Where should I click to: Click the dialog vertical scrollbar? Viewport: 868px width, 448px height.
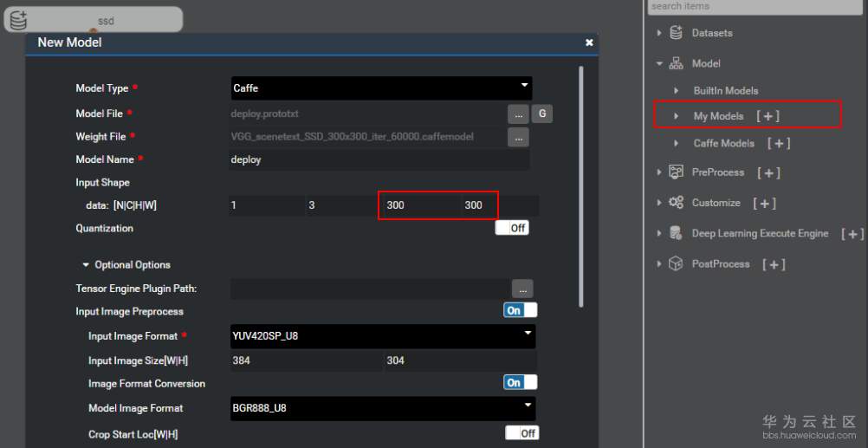coord(580,186)
